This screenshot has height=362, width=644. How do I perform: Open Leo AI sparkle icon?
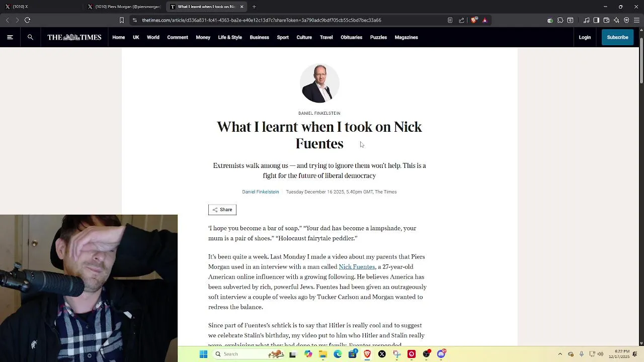(x=616, y=20)
